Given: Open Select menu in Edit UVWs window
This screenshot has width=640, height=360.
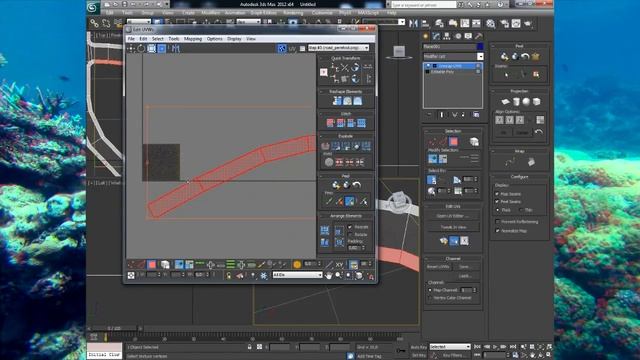Looking at the screenshot, I should pos(158,39).
